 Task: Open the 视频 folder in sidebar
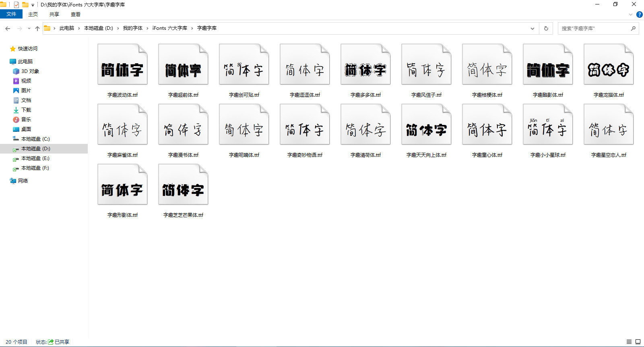pos(26,81)
